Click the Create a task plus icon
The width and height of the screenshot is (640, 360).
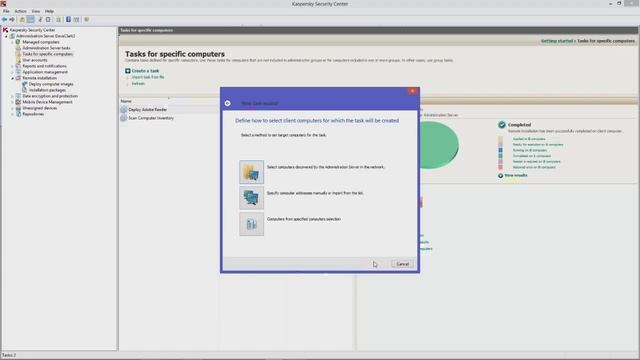pos(128,71)
